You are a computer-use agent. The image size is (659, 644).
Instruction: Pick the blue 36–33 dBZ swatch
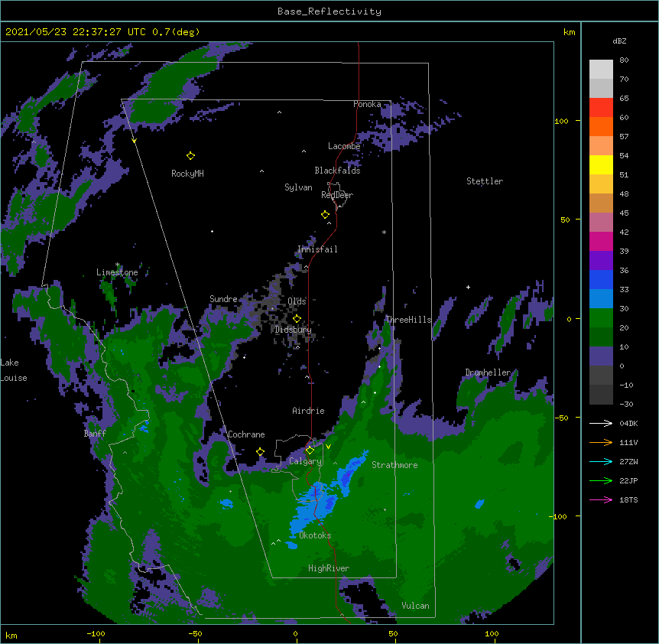tap(601, 279)
